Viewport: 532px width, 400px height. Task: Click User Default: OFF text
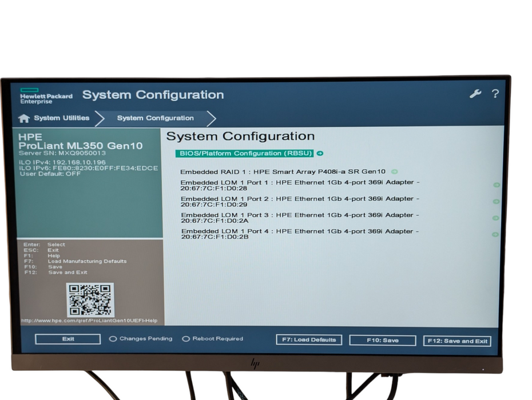pyautogui.click(x=50, y=174)
